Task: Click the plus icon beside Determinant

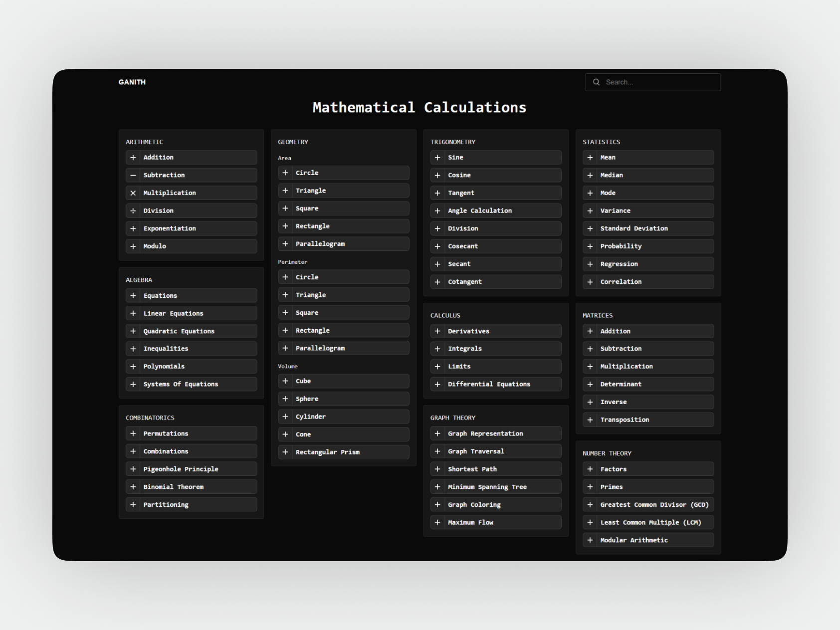Action: (590, 385)
